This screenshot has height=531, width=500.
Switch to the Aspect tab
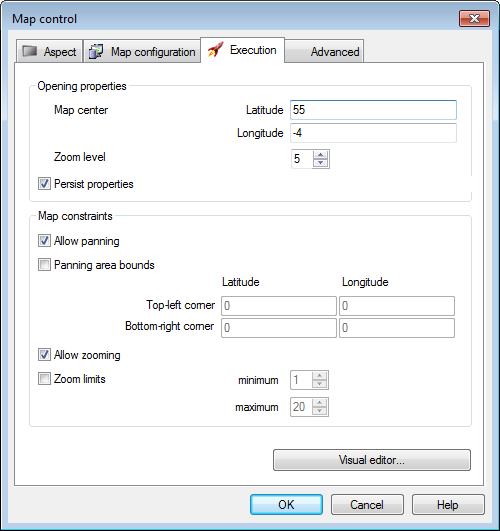49,51
